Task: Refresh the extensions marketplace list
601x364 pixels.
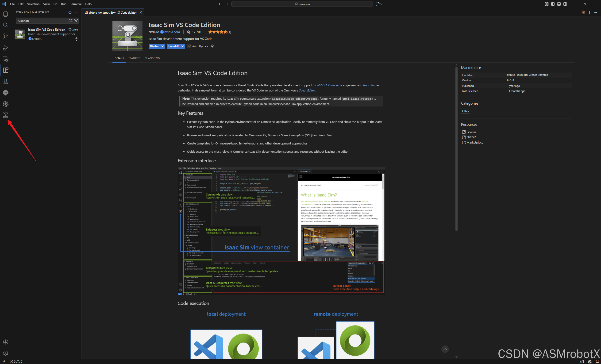Action: click(70, 12)
